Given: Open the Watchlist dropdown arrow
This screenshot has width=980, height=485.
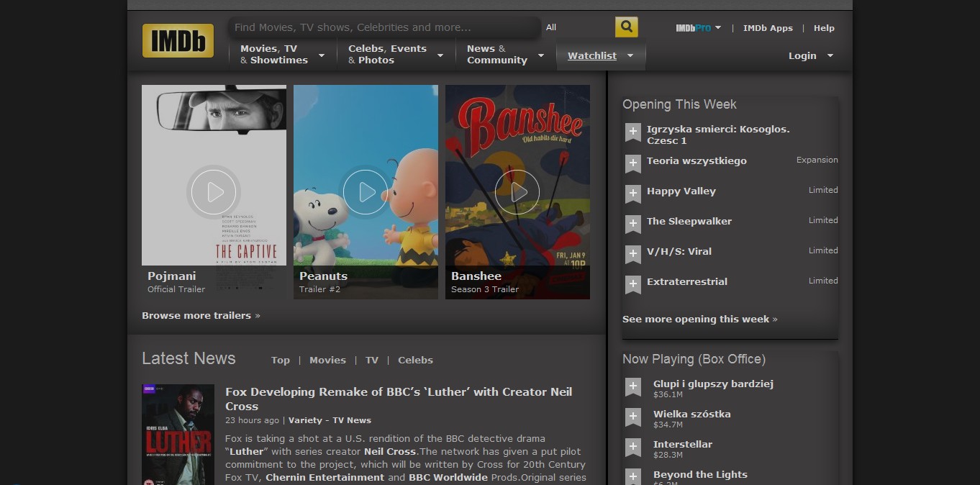Looking at the screenshot, I should click(630, 55).
